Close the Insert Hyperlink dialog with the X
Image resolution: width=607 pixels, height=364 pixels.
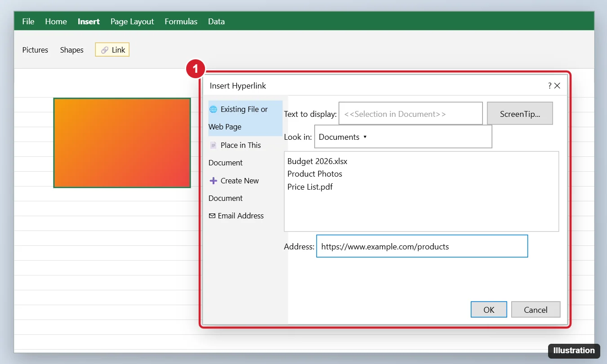click(x=557, y=86)
